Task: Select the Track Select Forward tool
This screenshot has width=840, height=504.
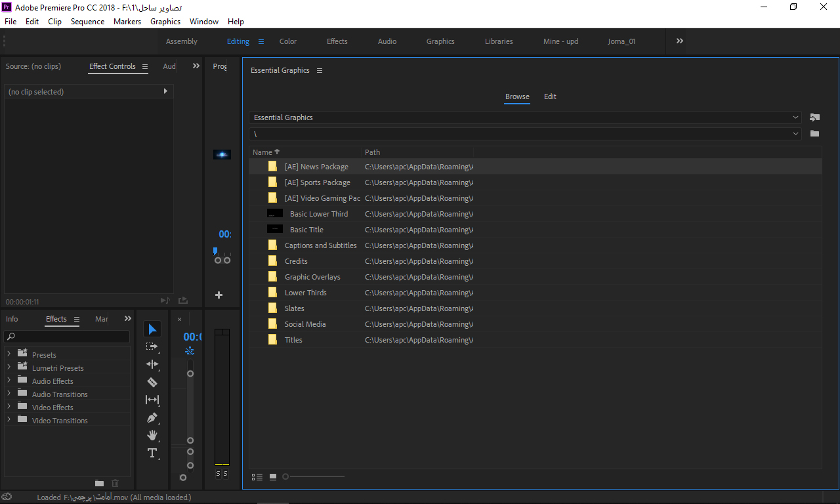Action: click(152, 346)
